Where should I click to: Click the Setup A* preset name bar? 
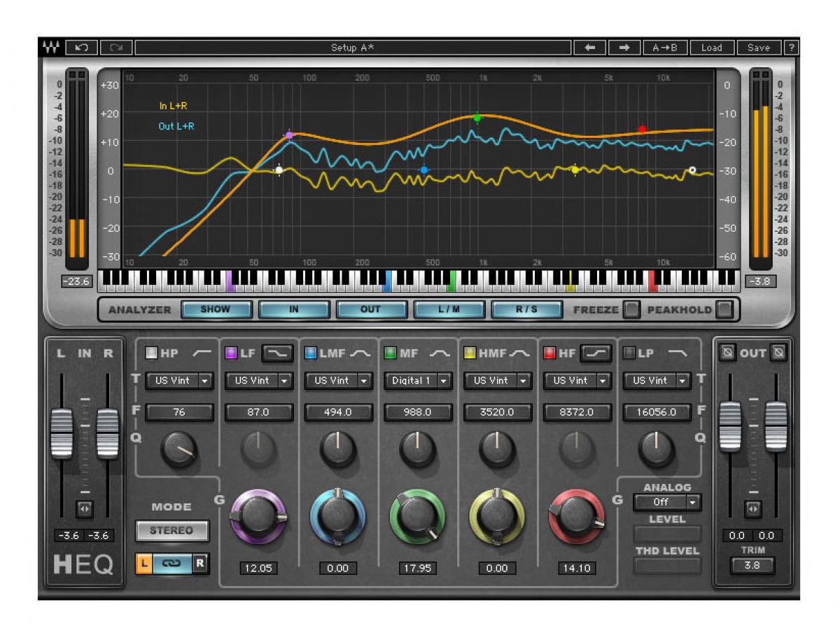[x=353, y=48]
